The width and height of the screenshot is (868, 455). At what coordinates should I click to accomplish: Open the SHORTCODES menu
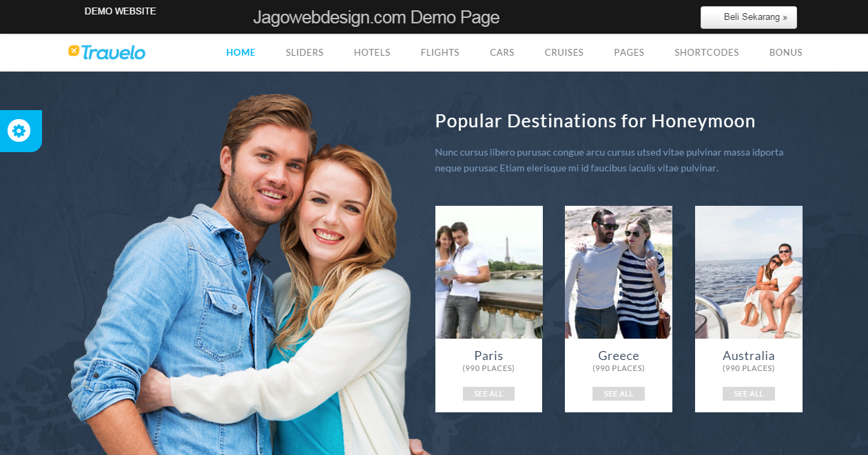coord(707,52)
